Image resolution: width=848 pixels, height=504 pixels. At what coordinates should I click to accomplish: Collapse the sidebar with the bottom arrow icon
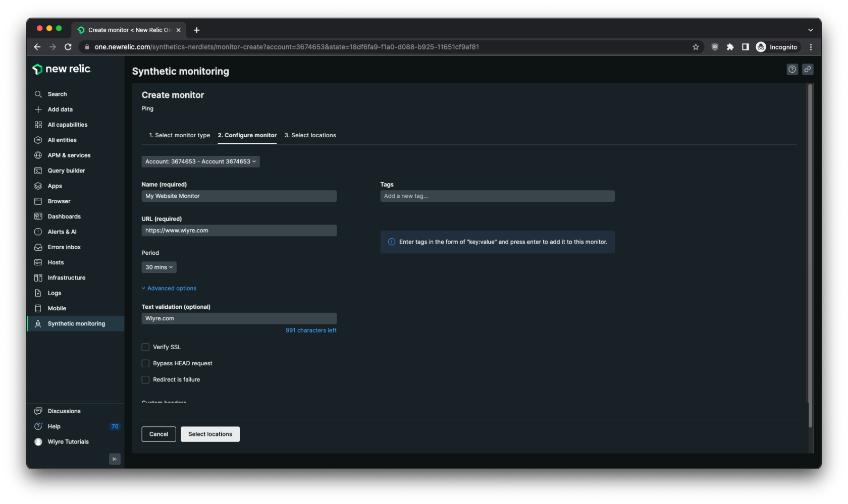(115, 459)
